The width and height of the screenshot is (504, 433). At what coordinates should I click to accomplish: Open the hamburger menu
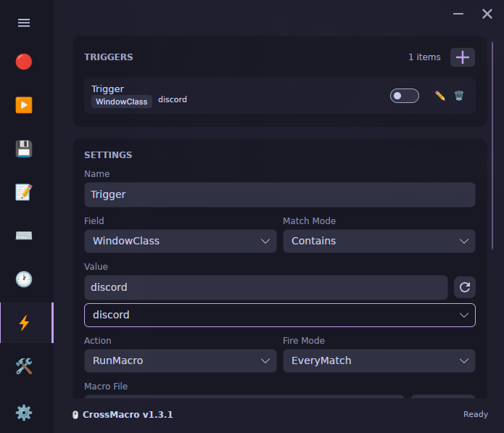pos(24,22)
